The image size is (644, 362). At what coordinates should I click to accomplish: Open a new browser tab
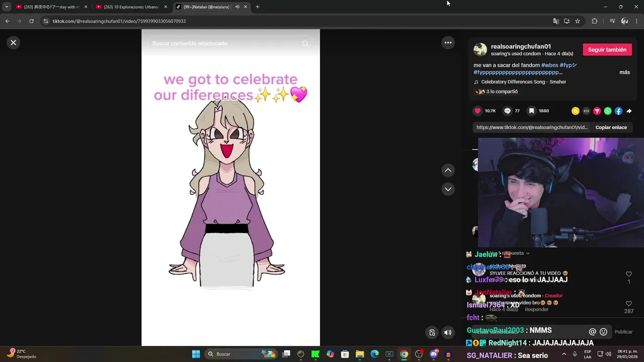pyautogui.click(x=258, y=7)
